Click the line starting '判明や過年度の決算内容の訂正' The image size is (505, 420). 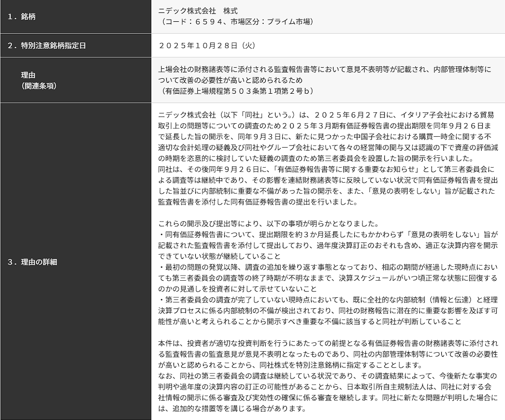pos(325,387)
